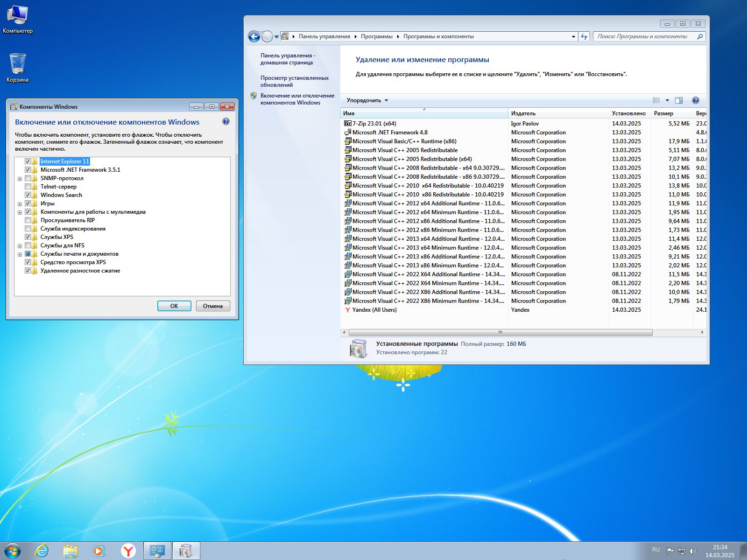Viewport: 747px width, 560px height.
Task: Open Internet Explorer from the taskbar
Action: [x=42, y=551]
